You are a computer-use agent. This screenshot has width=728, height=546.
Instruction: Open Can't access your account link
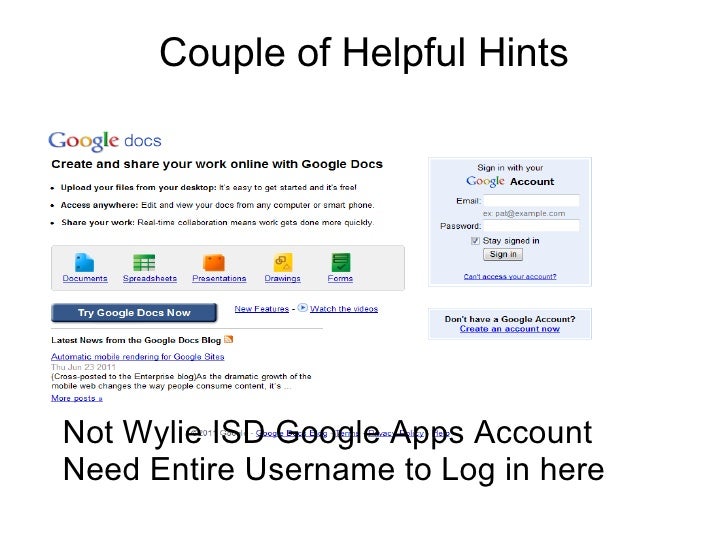point(510,276)
